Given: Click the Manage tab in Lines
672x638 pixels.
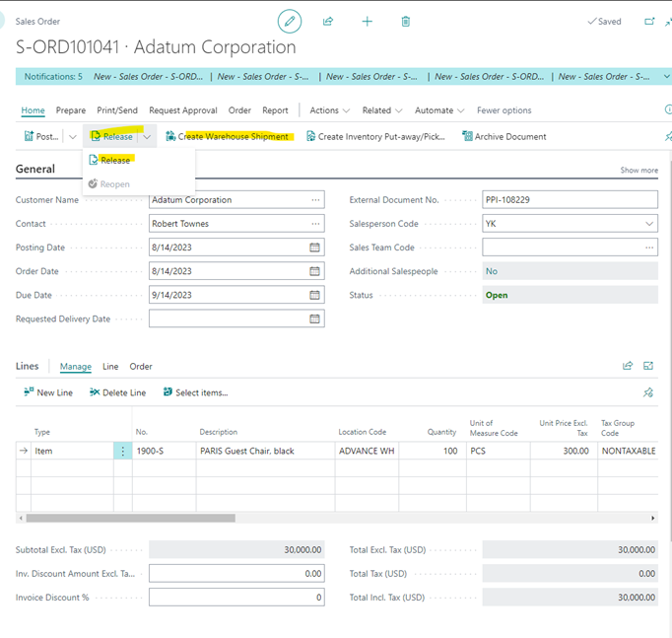Looking at the screenshot, I should [x=76, y=366].
